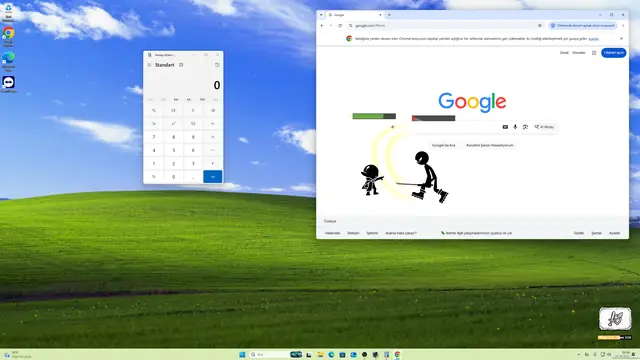Open a new tab in Chrome
The width and height of the screenshot is (640, 360).
point(389,15)
